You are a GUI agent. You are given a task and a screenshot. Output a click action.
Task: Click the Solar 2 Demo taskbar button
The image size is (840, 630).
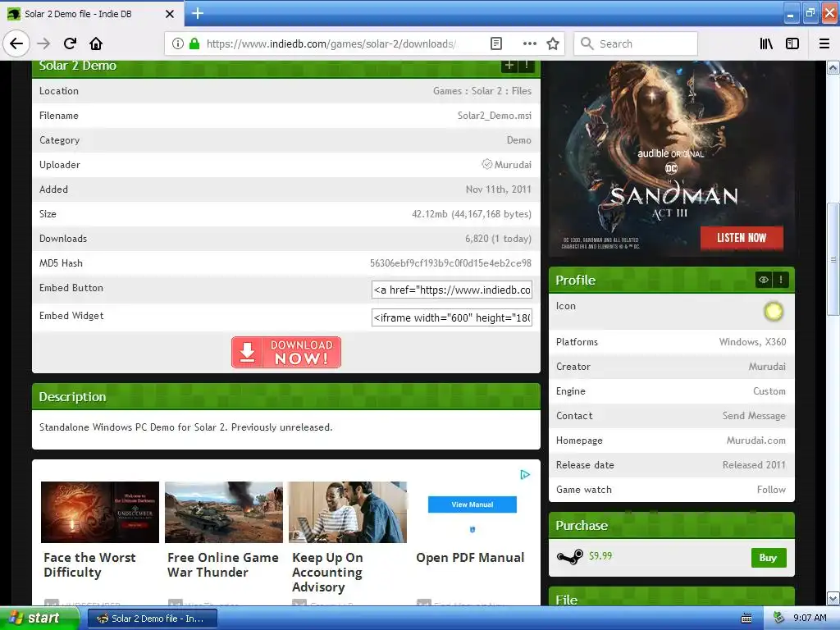[153, 619]
